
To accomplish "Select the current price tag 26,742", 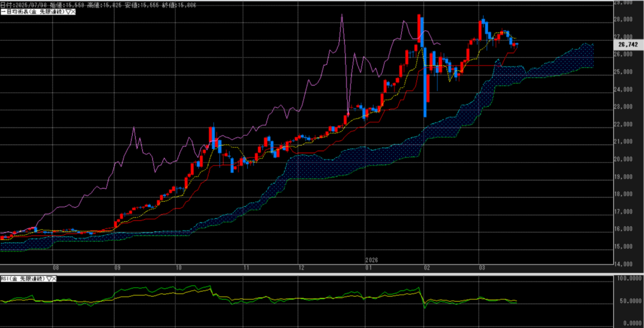I will 628,45.
